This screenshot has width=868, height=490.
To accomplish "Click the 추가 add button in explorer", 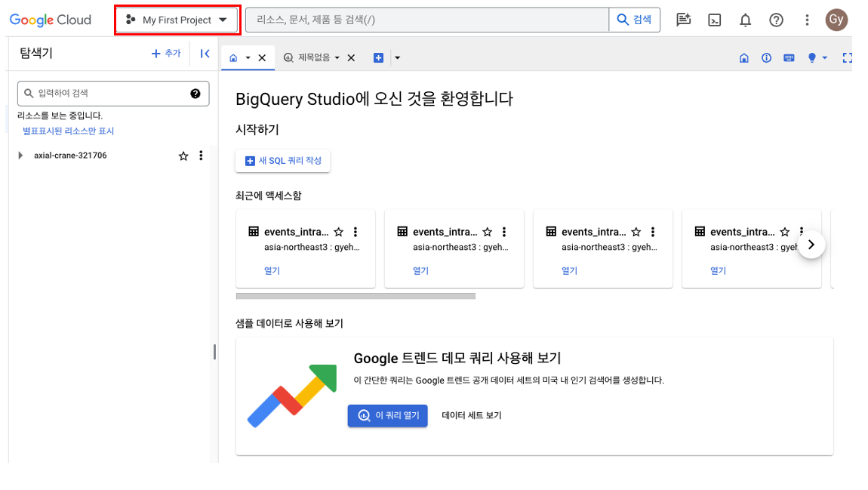I will tap(166, 53).
